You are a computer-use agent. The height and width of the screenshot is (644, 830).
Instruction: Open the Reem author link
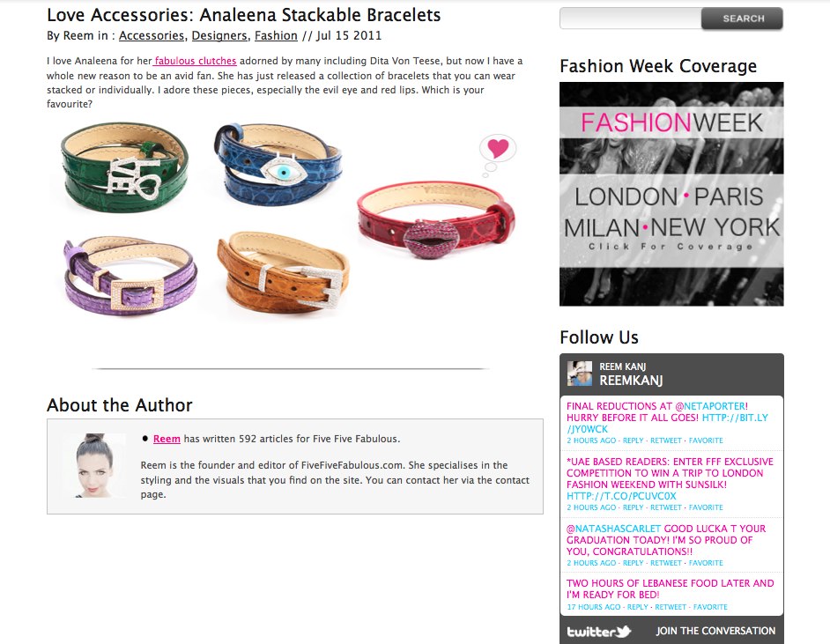pyautogui.click(x=167, y=439)
